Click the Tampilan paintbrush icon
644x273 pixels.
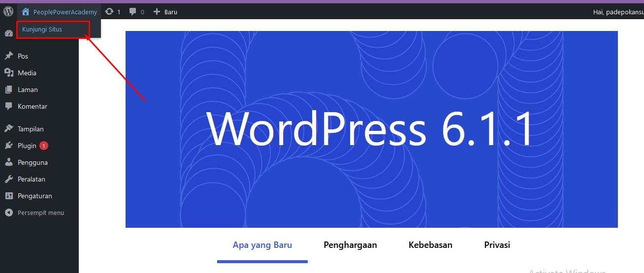click(x=9, y=129)
